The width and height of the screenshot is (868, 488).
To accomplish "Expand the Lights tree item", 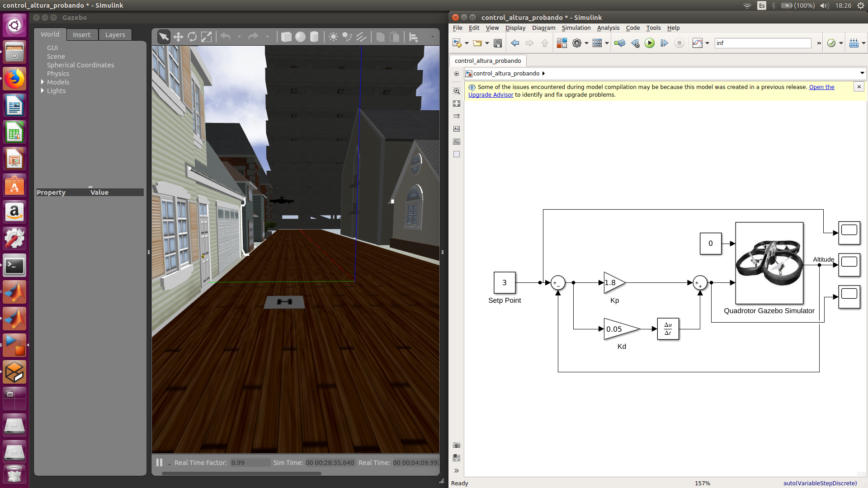I will click(42, 91).
